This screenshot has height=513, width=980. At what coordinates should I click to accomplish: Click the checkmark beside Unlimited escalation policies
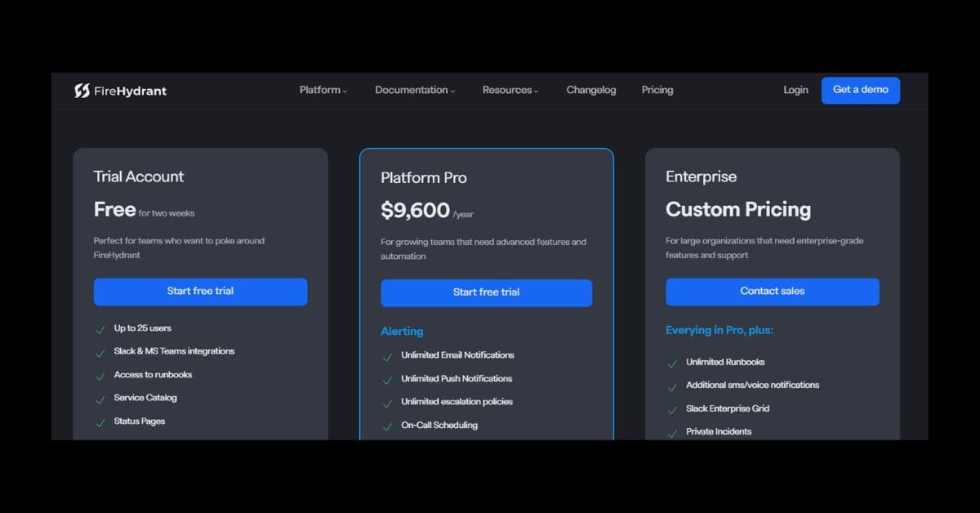[x=387, y=403]
